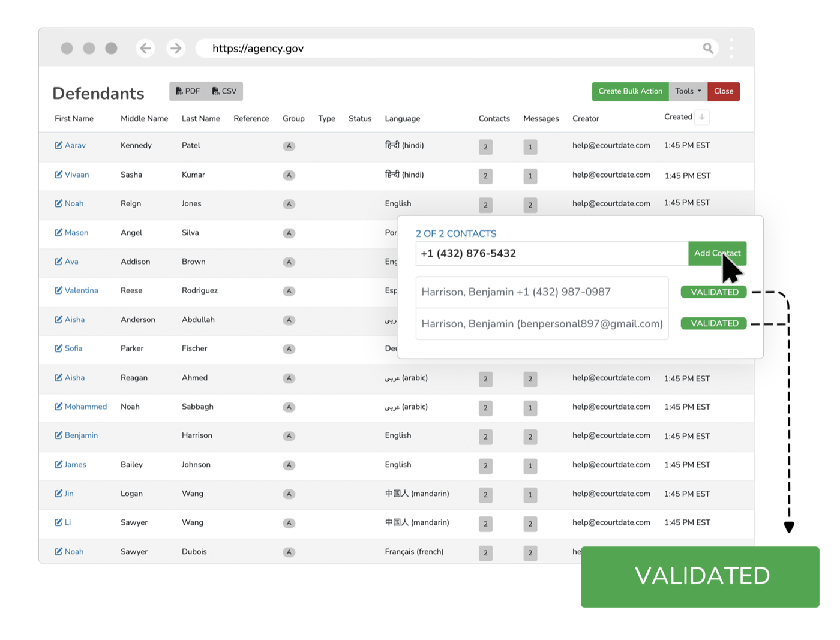Click the phone number input field
This screenshot has width=840, height=640.
pyautogui.click(x=552, y=254)
